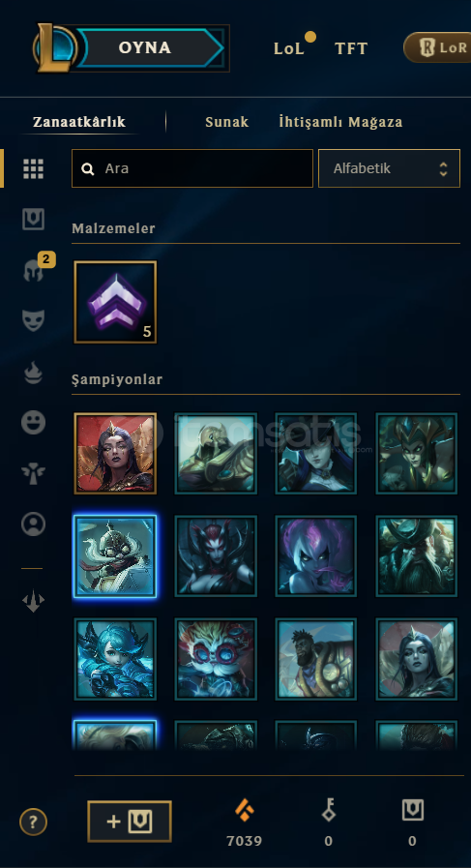Viewport: 471px width, 868px height.
Task: Show skins via the mask icon
Action: 33,320
